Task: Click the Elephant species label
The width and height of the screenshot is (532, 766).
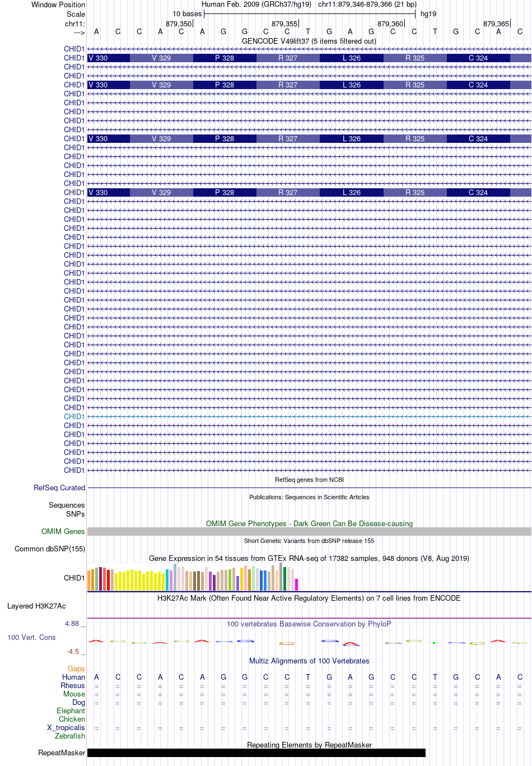Action: [71, 711]
